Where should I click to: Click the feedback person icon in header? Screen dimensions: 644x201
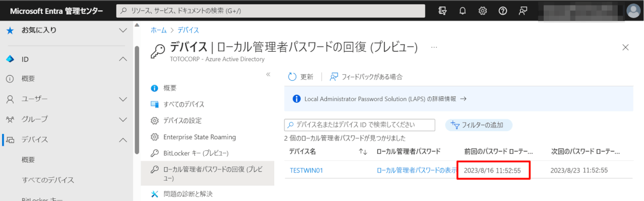tap(523, 11)
